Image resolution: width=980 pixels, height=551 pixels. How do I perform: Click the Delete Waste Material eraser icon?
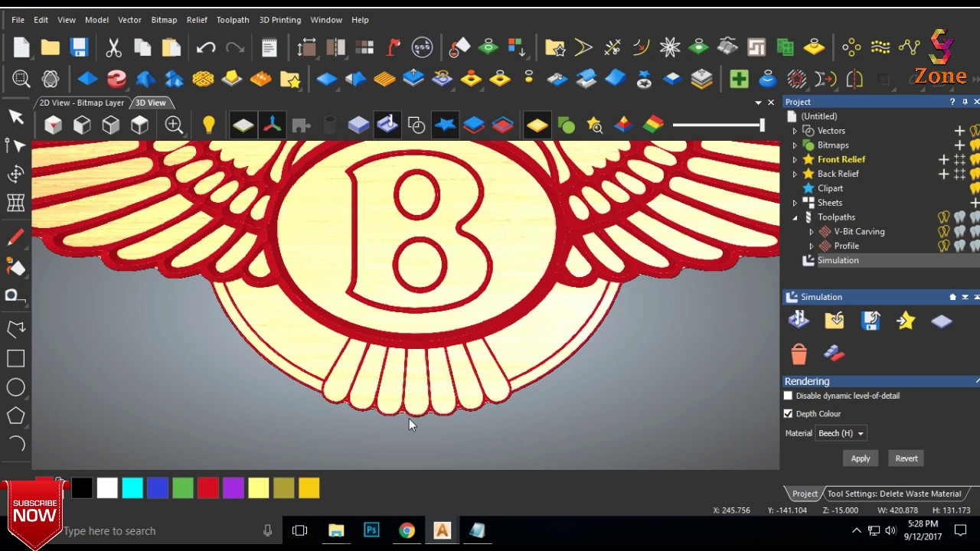tap(834, 354)
